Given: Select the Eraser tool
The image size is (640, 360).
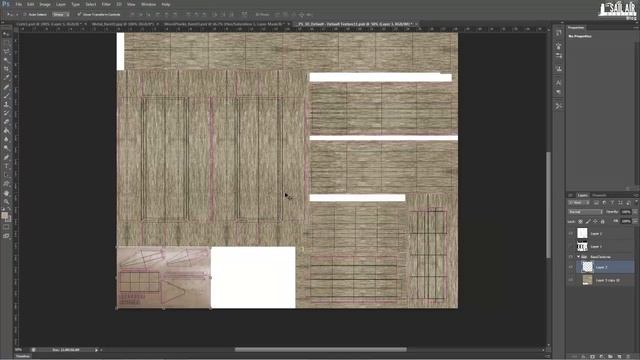Looking at the screenshot, I should (6, 122).
